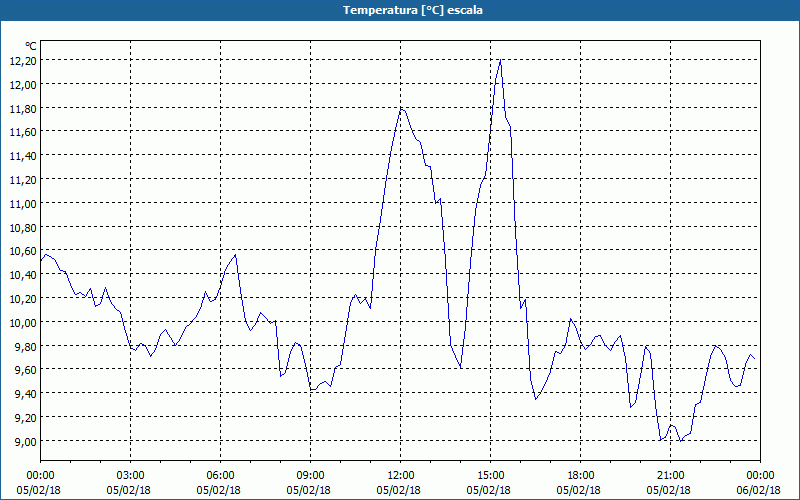Click the 12:00 time axis label

click(x=401, y=476)
